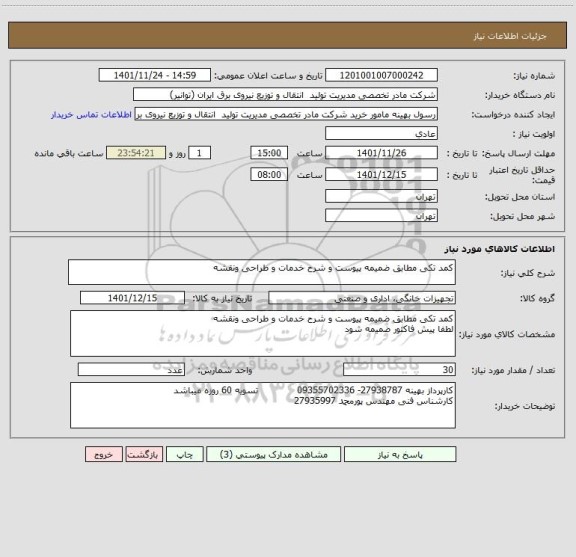Click the countdown timer 23:54:21
This screenshot has width=576, height=557.
click(136, 153)
